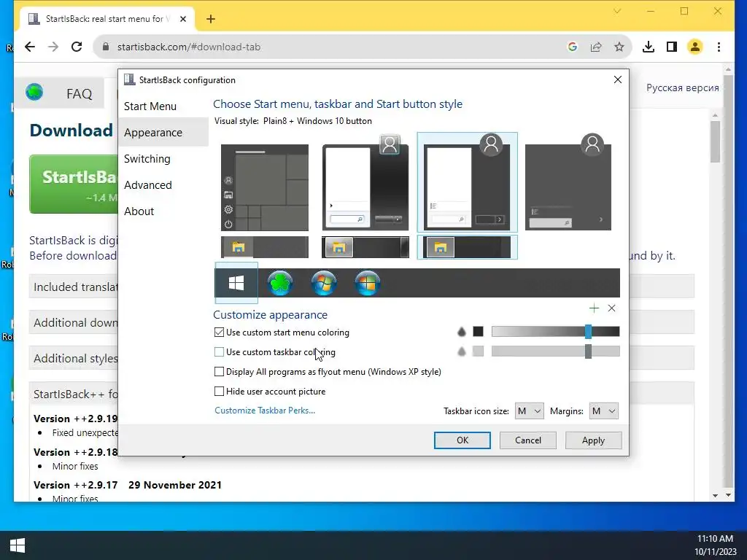Click OK to confirm configuration
747x560 pixels.
tap(462, 440)
